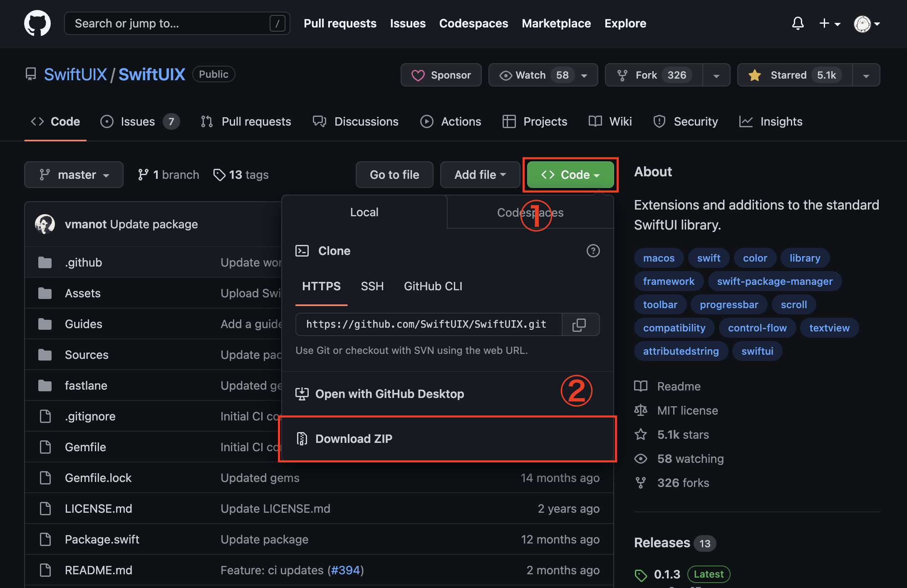Open the GitHub home logo
The height and width of the screenshot is (588, 907).
tap(37, 23)
